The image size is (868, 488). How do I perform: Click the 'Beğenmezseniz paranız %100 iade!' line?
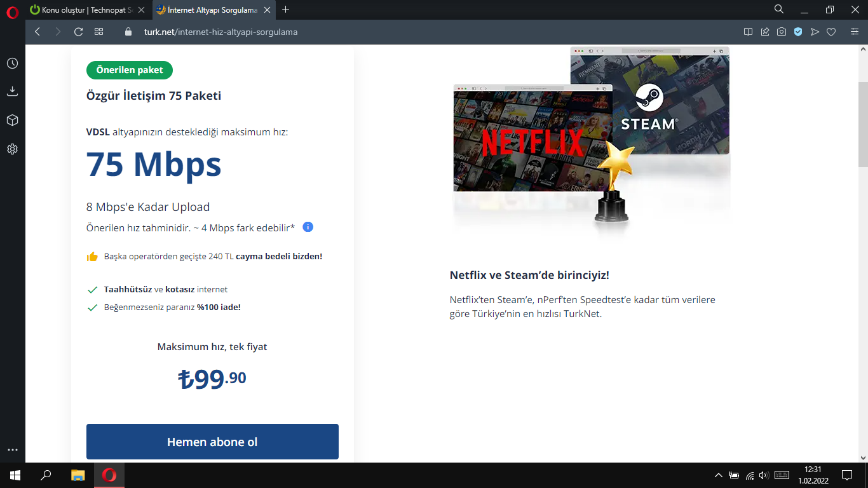(x=172, y=308)
